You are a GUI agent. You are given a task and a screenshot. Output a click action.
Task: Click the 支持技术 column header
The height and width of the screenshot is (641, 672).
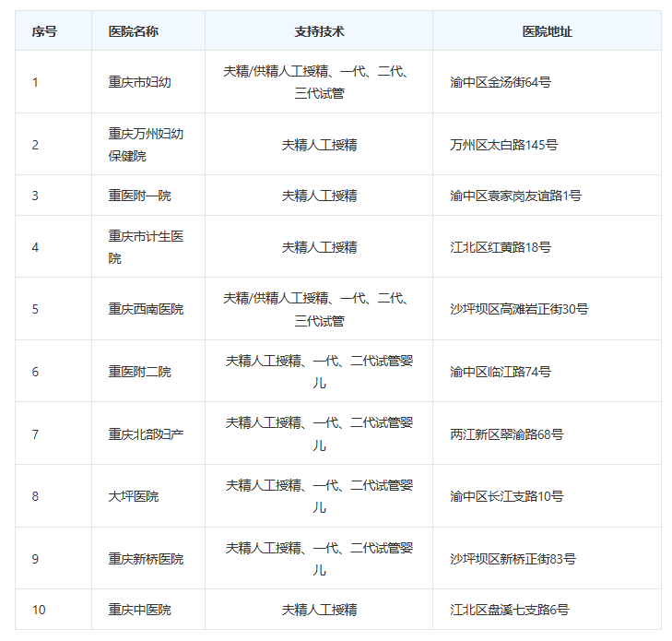coord(319,31)
